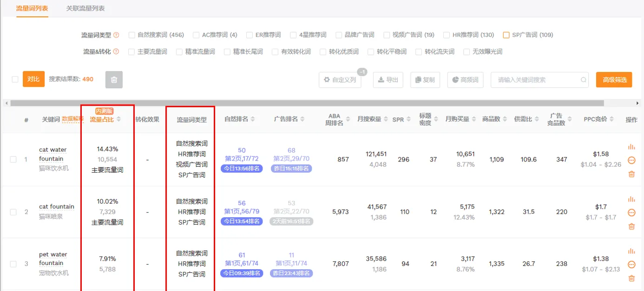
Task: Click the 高频词 button
Action: pyautogui.click(x=466, y=80)
